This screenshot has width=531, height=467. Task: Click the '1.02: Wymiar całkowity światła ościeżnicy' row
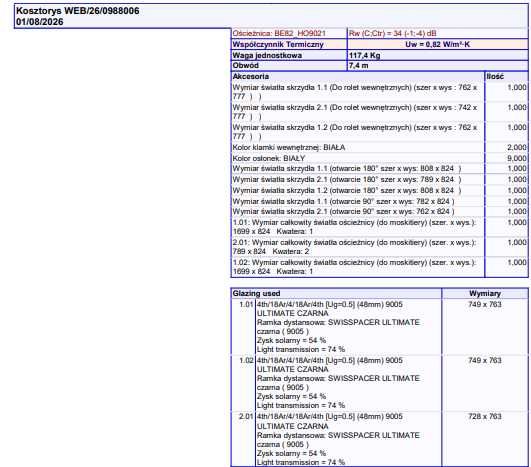[x=379, y=267]
